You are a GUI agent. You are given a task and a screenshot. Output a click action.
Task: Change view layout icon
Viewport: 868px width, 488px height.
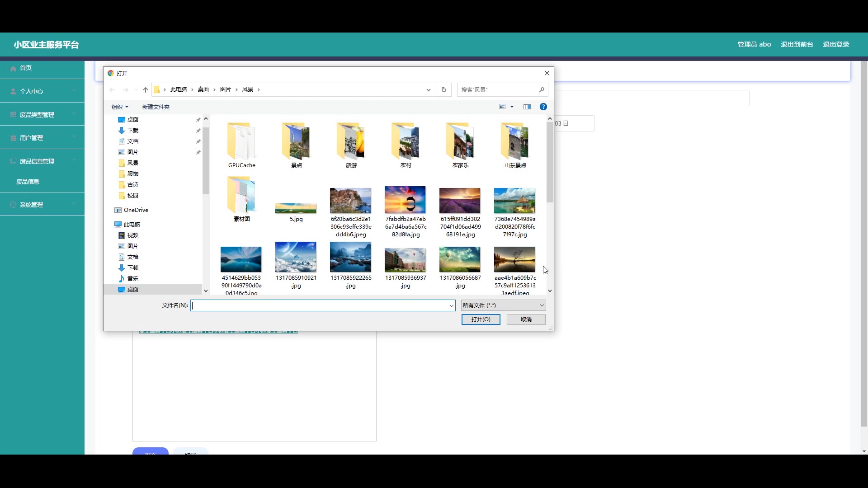click(x=502, y=107)
